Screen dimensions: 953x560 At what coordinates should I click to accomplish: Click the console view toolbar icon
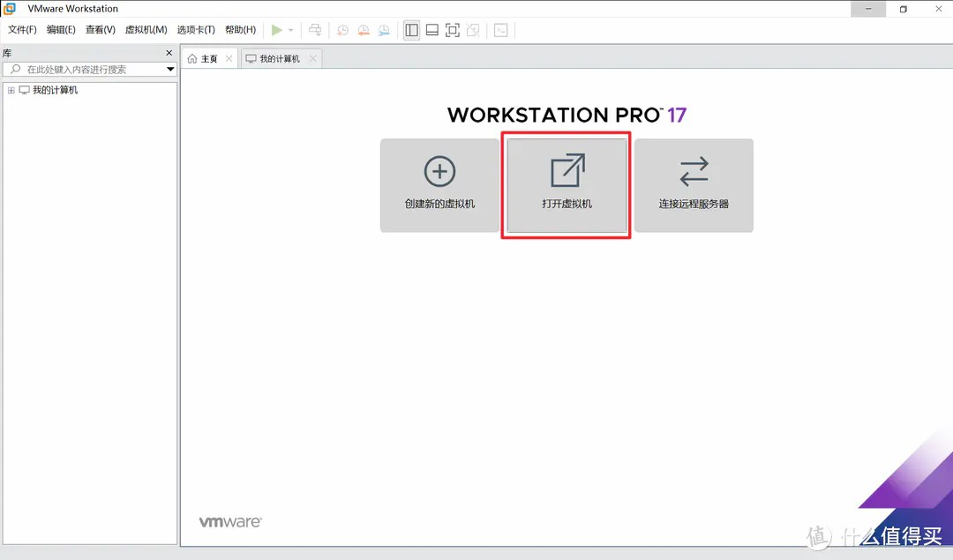click(x=500, y=30)
